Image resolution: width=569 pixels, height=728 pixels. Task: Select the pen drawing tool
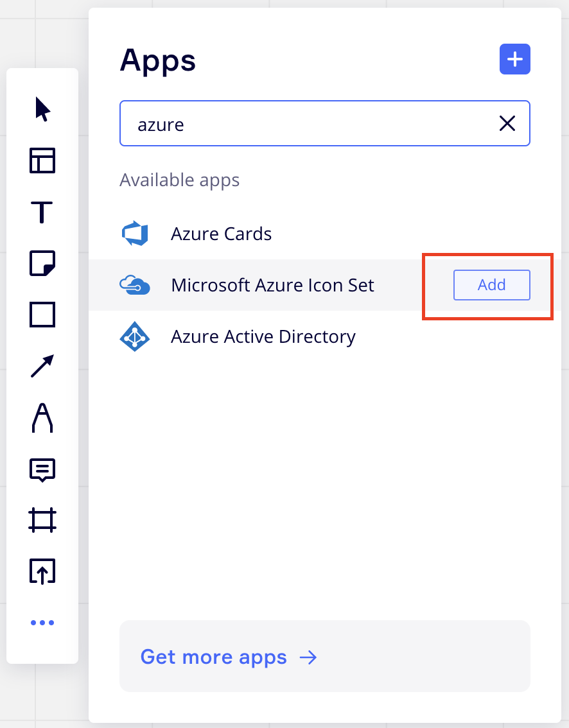[42, 417]
